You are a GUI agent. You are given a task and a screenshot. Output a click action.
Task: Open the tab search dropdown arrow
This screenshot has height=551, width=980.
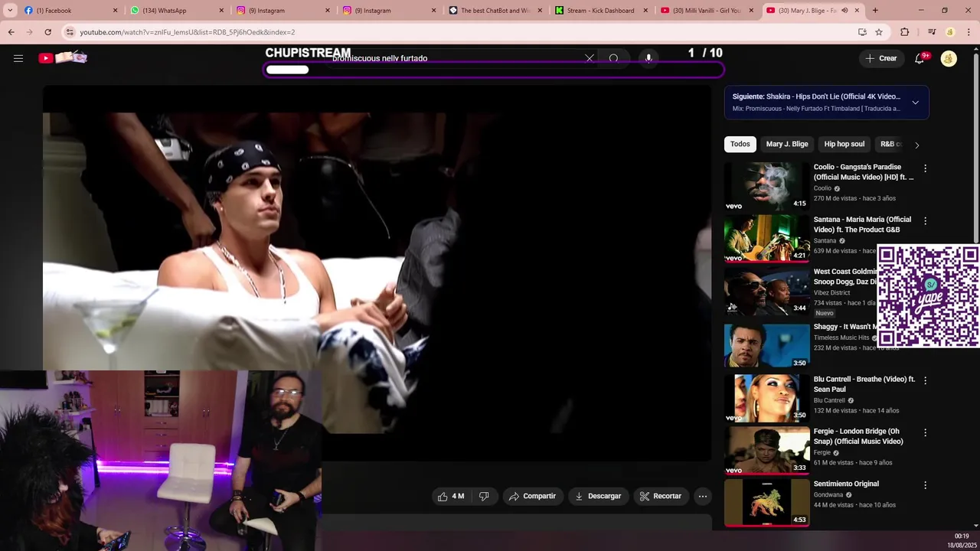pyautogui.click(x=10, y=11)
